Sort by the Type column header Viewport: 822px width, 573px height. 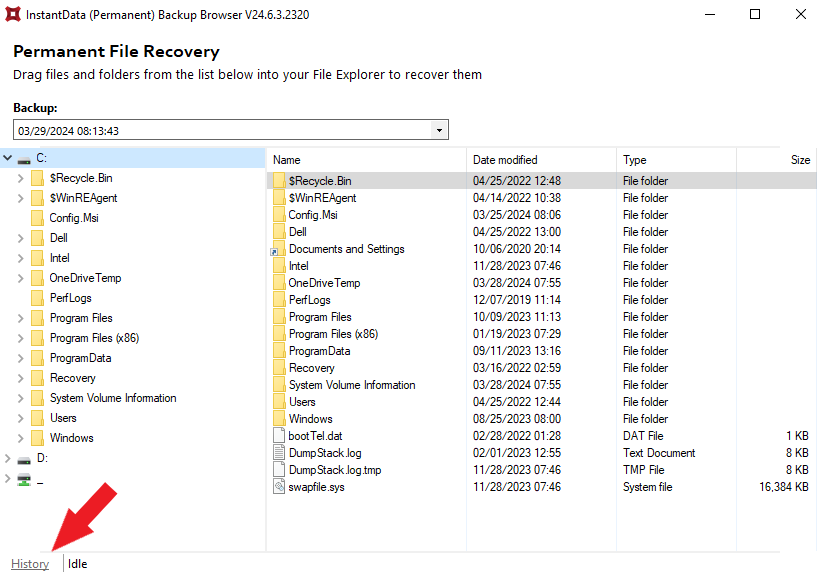point(676,159)
